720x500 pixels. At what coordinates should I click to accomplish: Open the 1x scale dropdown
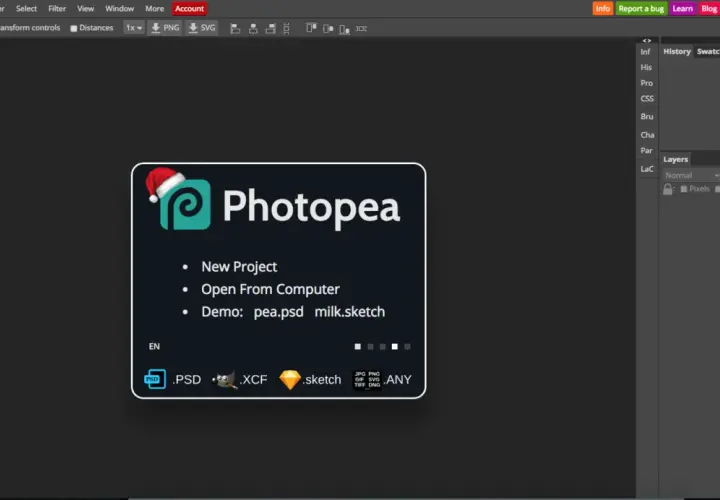[x=134, y=28]
